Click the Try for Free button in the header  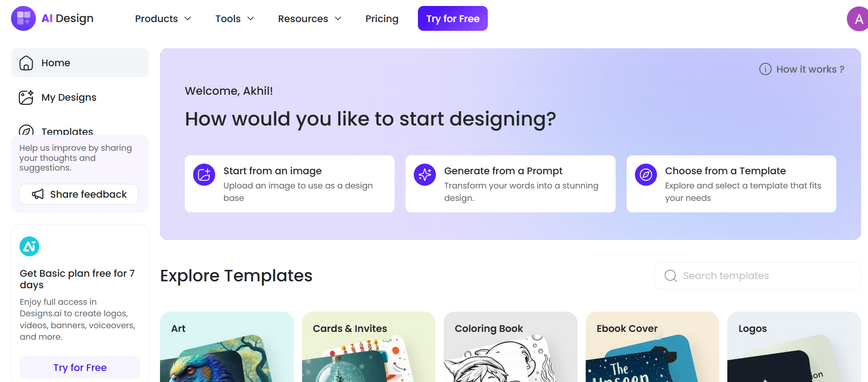pos(452,18)
